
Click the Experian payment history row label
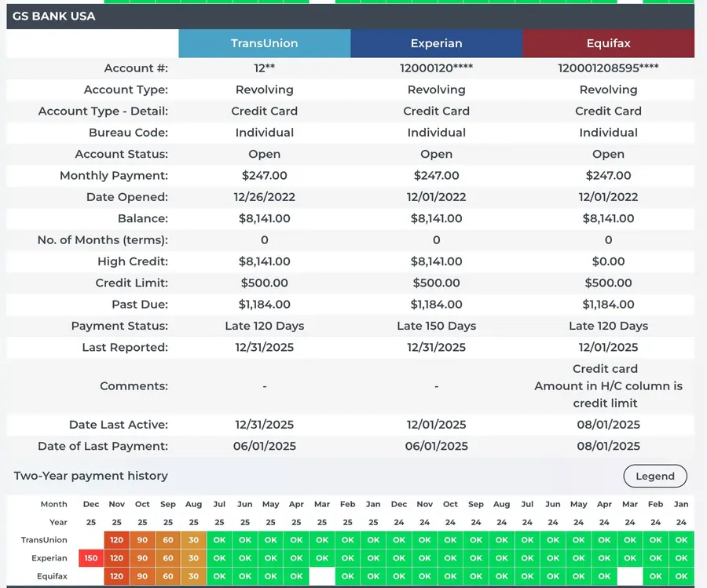49,558
